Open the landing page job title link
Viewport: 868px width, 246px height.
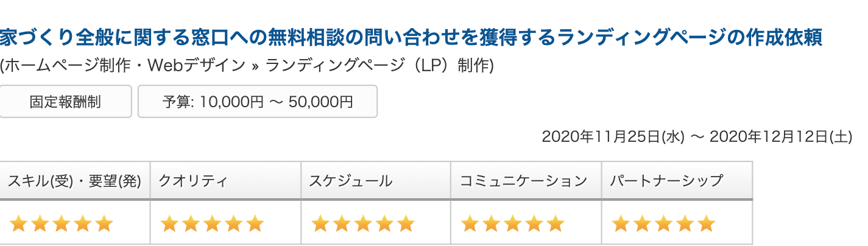tap(411, 38)
